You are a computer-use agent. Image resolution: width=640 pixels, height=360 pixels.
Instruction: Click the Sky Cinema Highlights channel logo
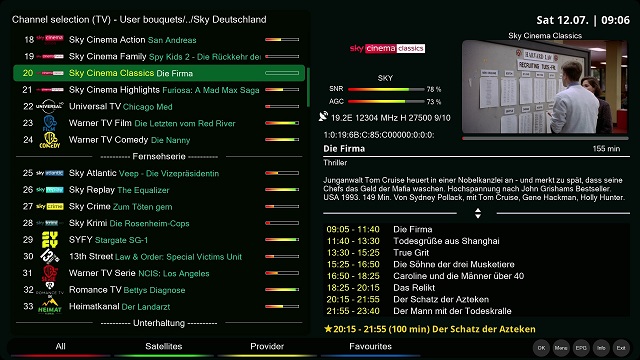coord(49,89)
